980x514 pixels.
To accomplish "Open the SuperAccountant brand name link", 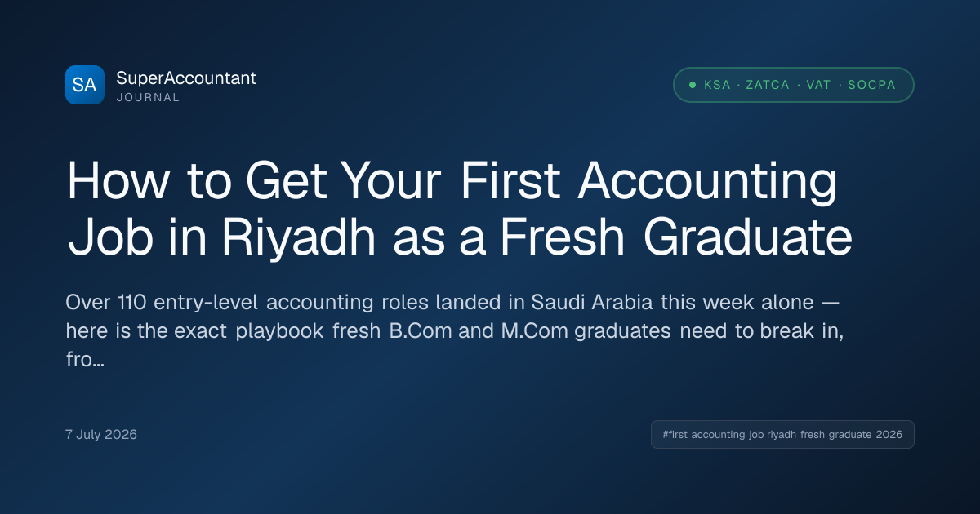I will tap(186, 78).
